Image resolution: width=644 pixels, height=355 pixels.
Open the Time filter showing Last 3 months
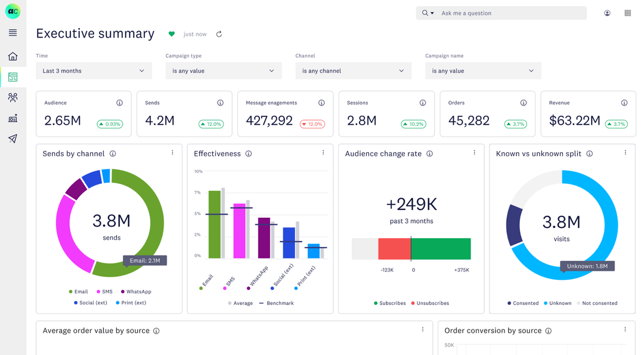click(x=93, y=70)
